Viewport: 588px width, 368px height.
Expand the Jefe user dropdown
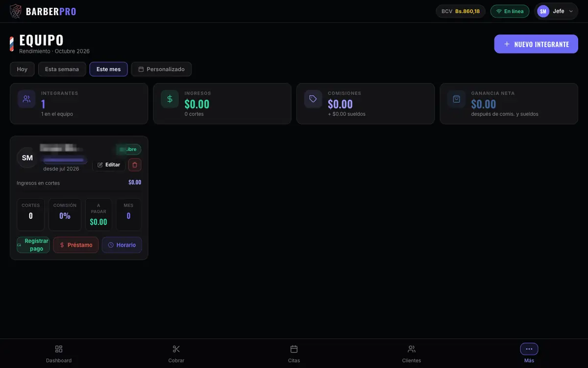(556, 11)
